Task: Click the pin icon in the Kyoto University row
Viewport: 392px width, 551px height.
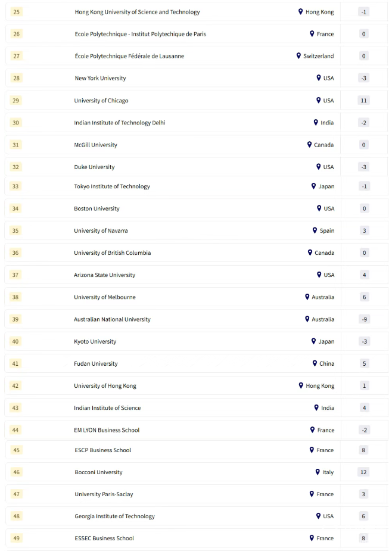Action: pos(313,341)
